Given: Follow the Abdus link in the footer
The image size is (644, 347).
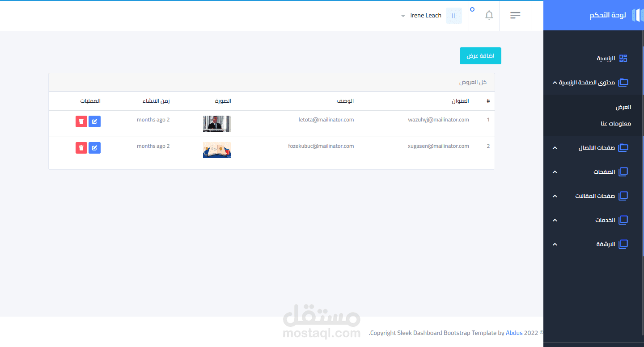Looking at the screenshot, I should point(514,333).
